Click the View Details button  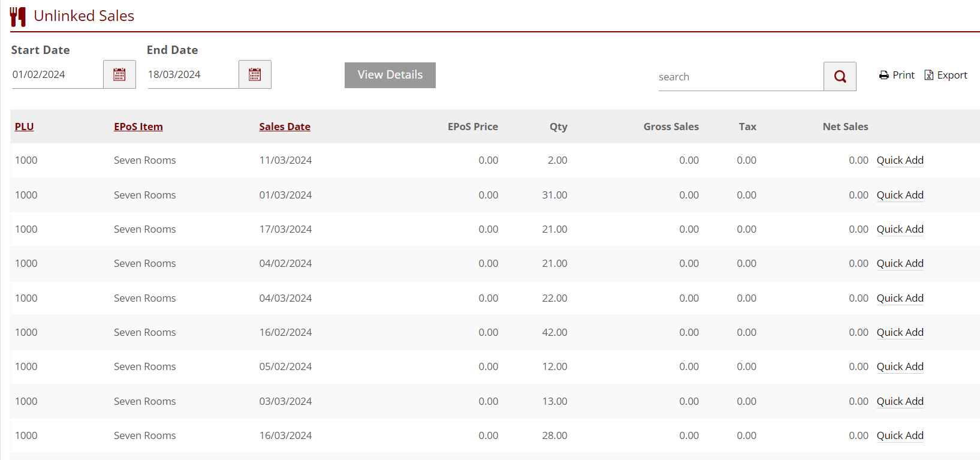point(390,75)
